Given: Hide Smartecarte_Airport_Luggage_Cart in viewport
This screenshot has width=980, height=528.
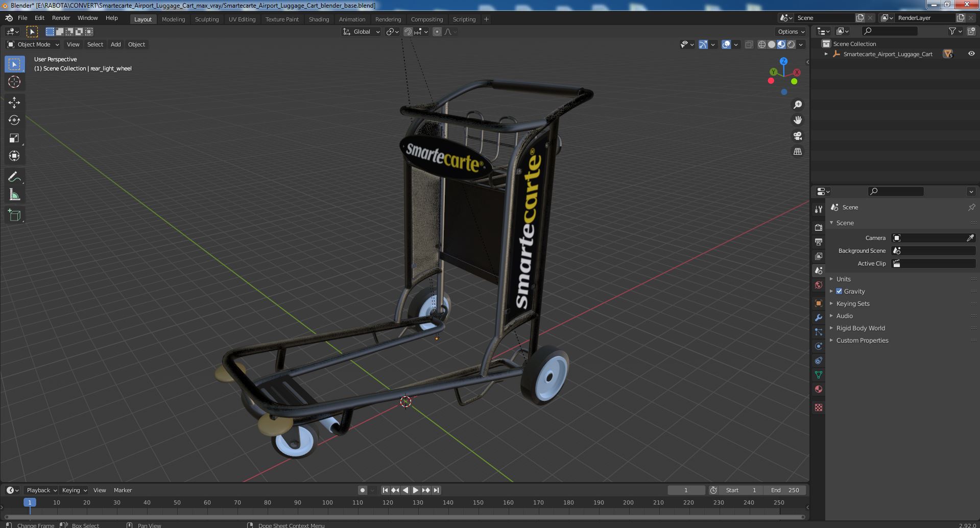Looking at the screenshot, I should (x=971, y=54).
